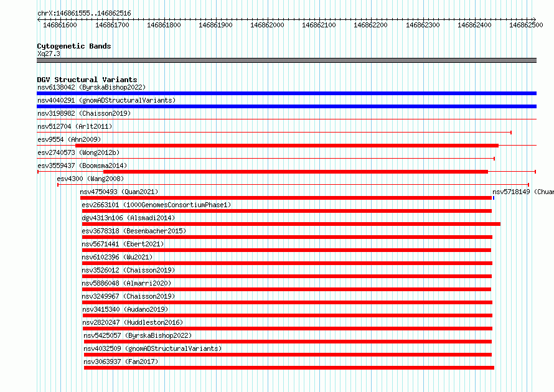
Task: Click ruler position 146862400
Action: click(474, 25)
